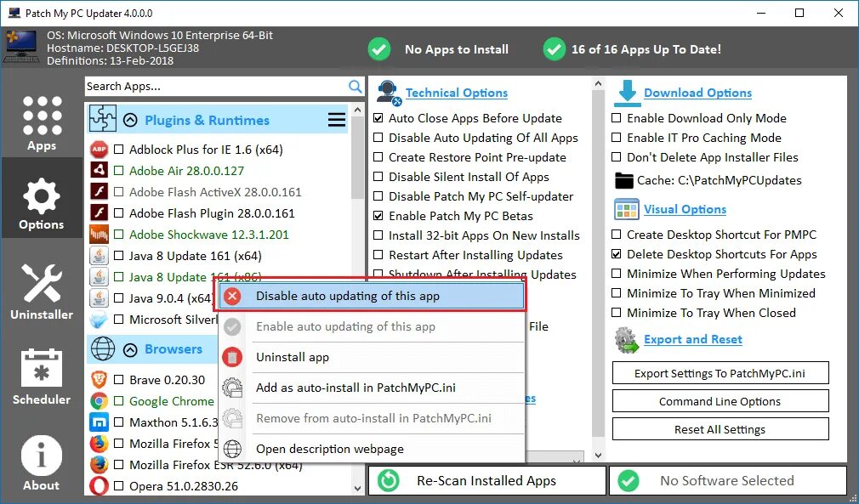The height and width of the screenshot is (504, 859).
Task: Collapse the Plugins & Runtimes group
Action: click(x=130, y=120)
